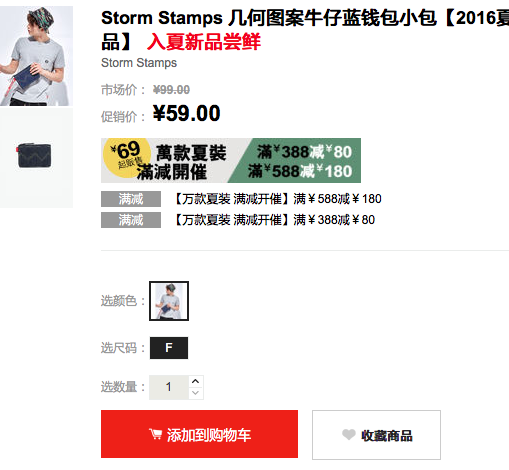Screen dimensions: 509x470
Task: View the denim wallet product thumbnail
Action: (36, 157)
